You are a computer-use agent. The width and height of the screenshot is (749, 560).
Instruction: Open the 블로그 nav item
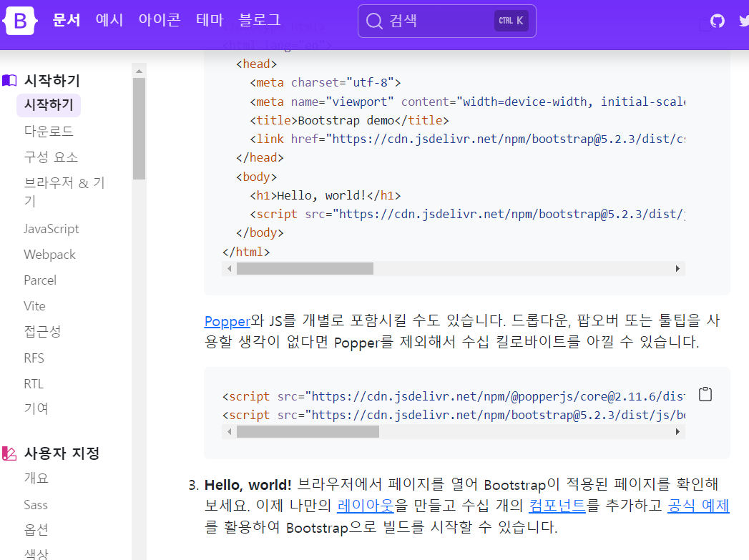point(260,20)
